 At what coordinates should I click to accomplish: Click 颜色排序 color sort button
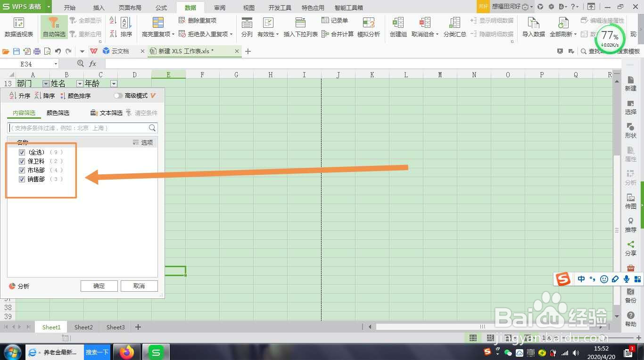coord(75,96)
